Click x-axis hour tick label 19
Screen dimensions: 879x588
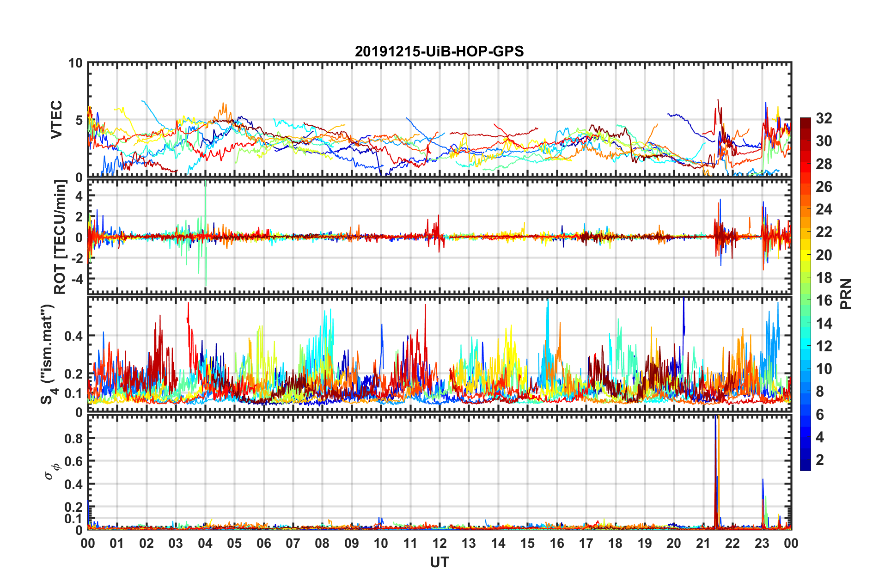pyautogui.click(x=645, y=543)
